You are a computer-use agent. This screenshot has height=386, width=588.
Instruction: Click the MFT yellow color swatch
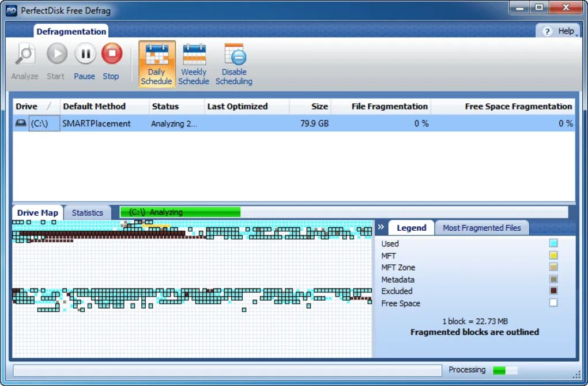point(553,256)
